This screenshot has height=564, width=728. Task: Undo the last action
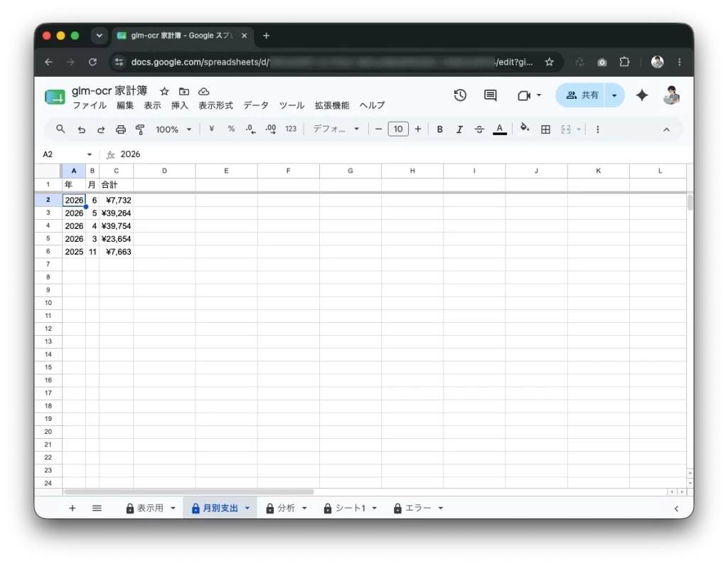82,129
